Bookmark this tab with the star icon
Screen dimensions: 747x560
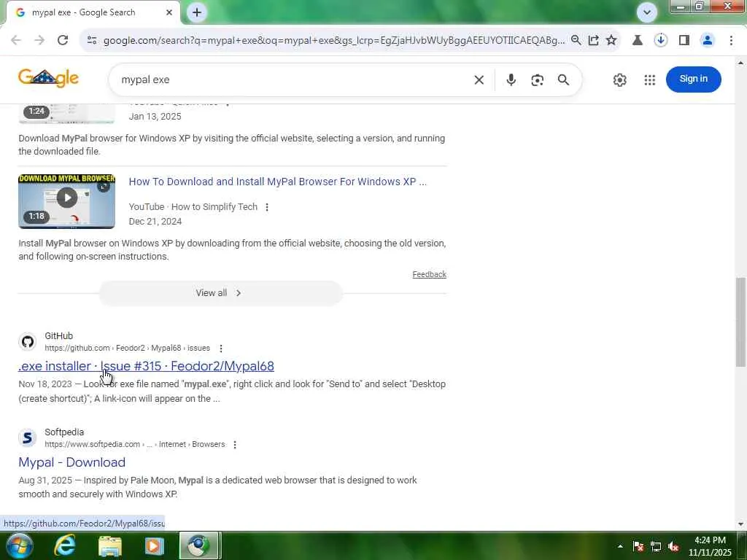(x=611, y=41)
